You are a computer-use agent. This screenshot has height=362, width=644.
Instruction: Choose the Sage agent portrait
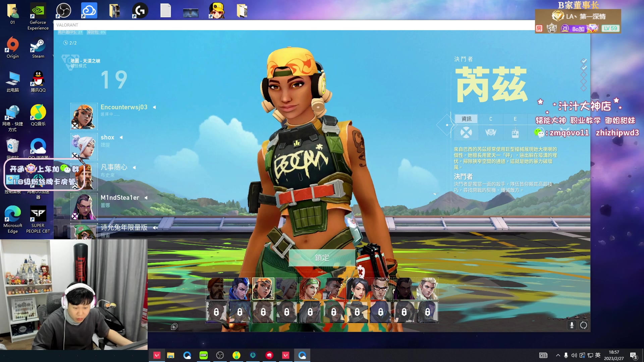tap(357, 289)
